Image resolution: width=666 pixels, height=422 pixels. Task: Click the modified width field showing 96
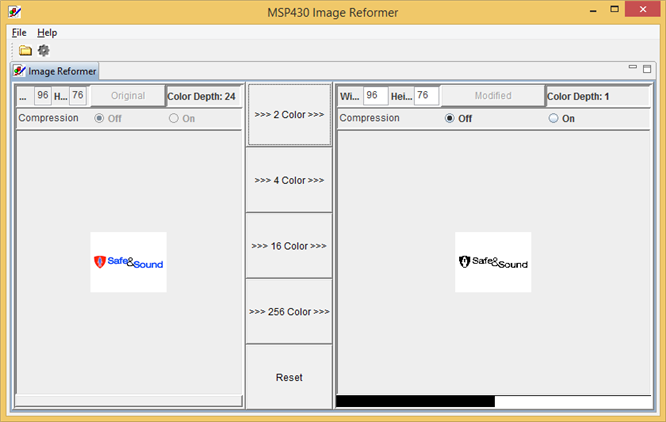click(x=375, y=96)
